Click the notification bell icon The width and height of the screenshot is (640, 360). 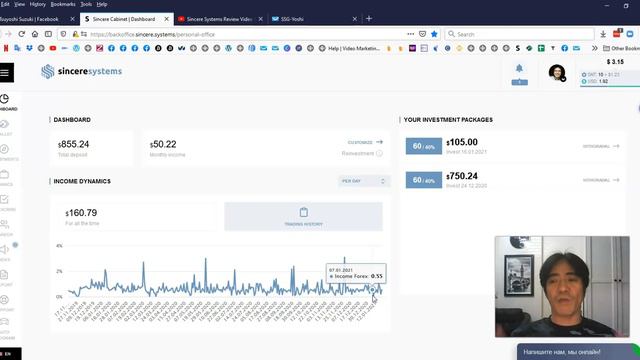click(519, 68)
